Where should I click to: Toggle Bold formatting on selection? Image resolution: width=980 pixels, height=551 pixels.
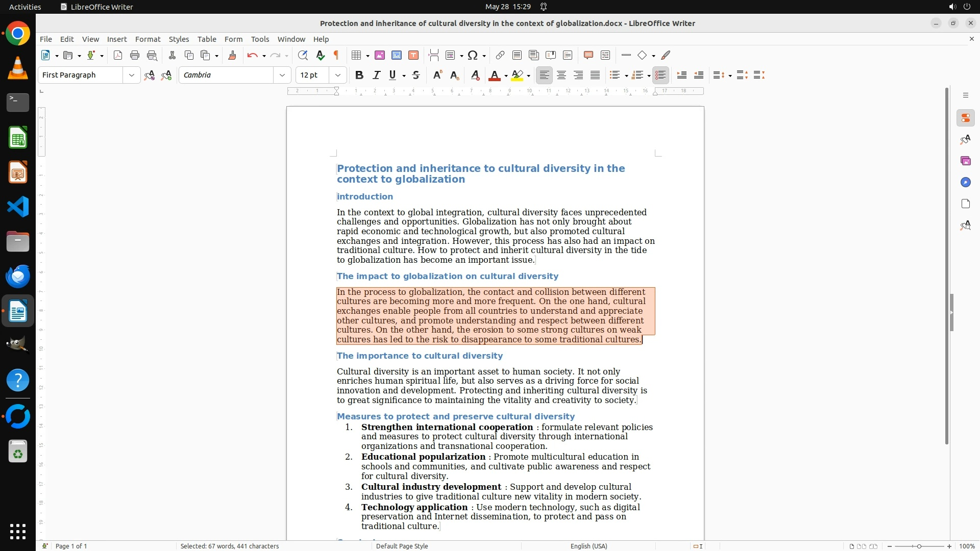(x=359, y=75)
